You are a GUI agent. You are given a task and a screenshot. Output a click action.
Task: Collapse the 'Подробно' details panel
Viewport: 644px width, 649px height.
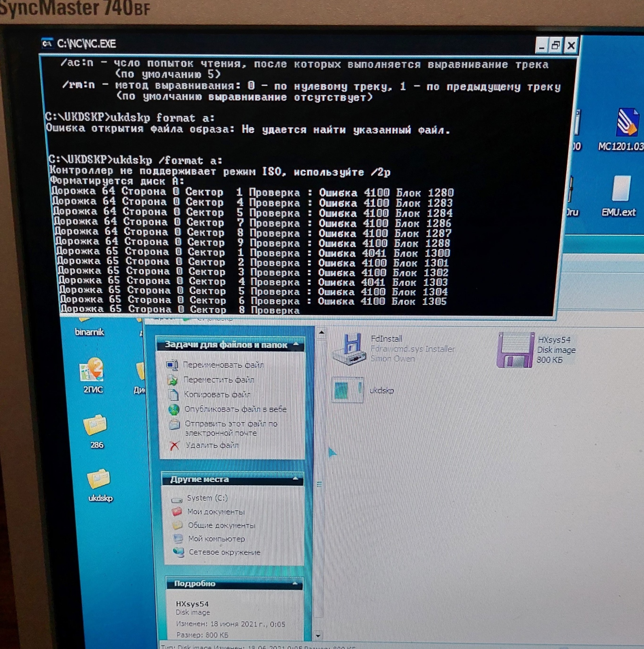[295, 583]
